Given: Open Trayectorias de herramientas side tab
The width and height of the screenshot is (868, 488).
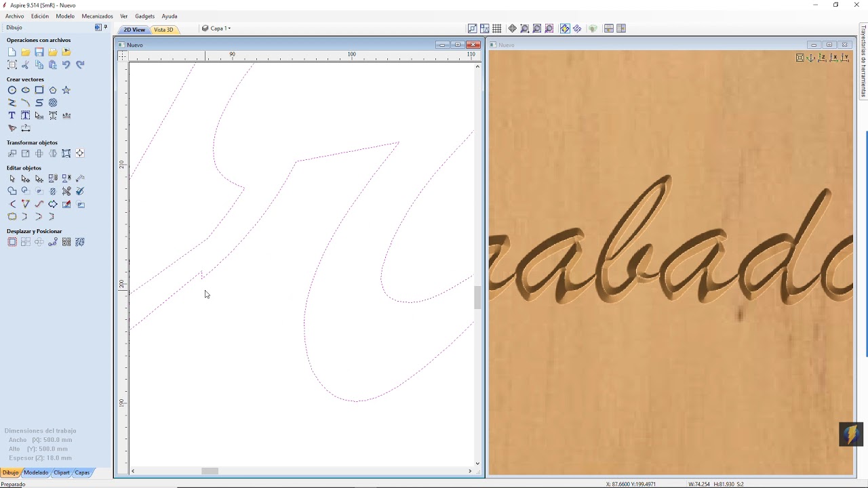Looking at the screenshot, I should pyautogui.click(x=863, y=61).
